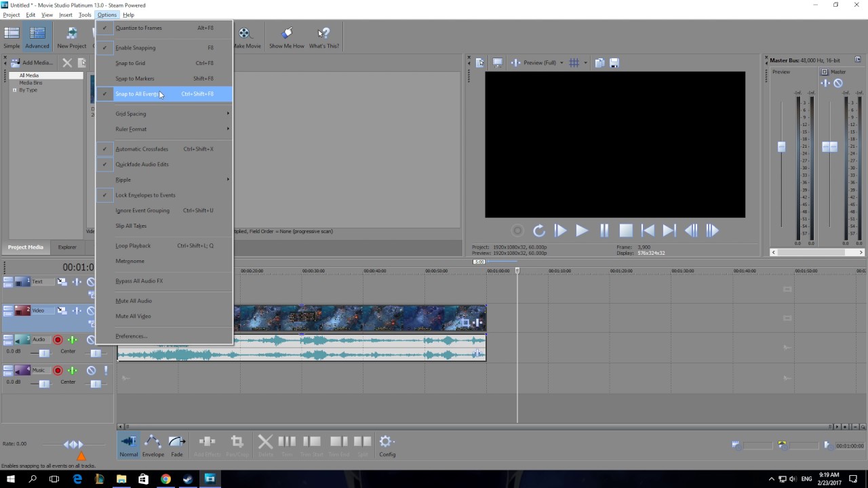Select Loop Playback in Options menu
This screenshot has height=488, width=868.
[x=164, y=245]
